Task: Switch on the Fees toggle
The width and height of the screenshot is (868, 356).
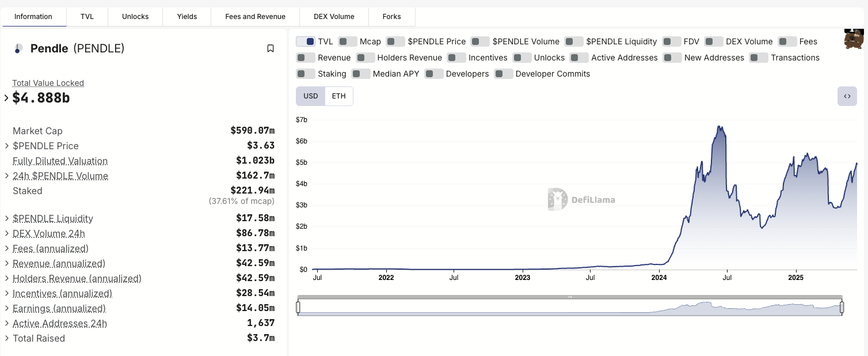Action: (787, 41)
